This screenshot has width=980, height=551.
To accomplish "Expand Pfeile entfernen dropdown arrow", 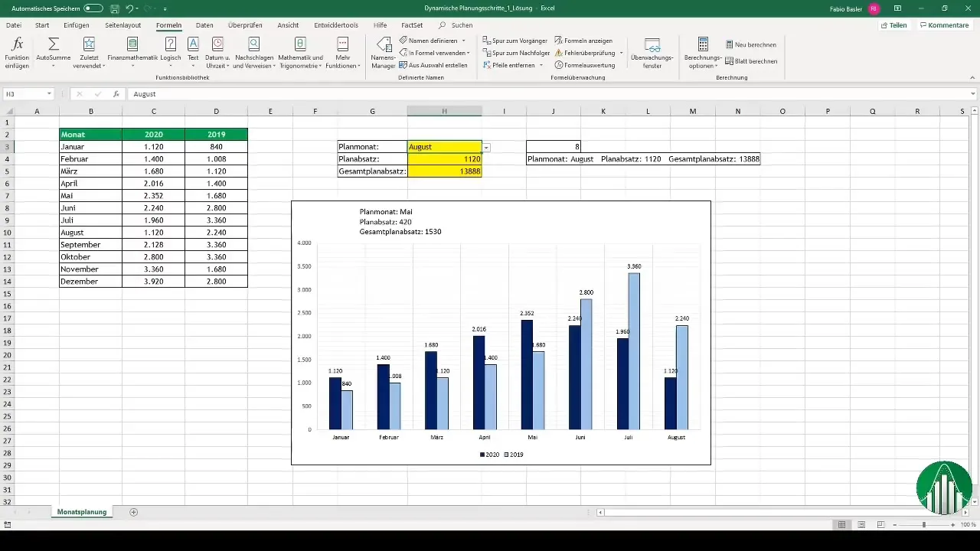I will (541, 65).
